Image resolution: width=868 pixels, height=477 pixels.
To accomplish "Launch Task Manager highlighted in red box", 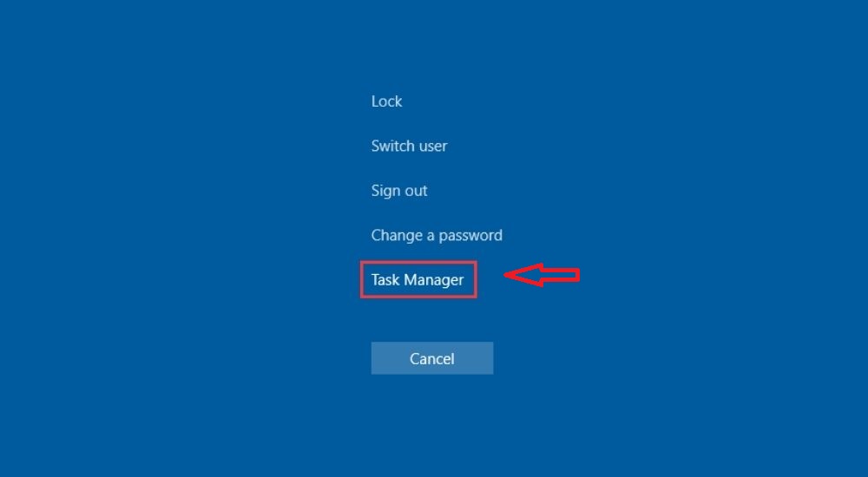I will (x=418, y=280).
